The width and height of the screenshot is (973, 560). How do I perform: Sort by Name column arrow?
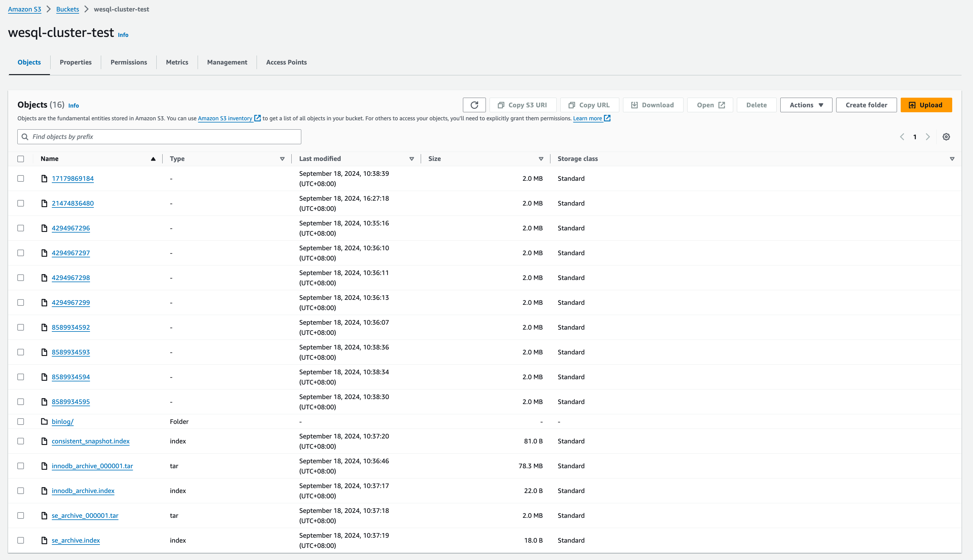(153, 159)
